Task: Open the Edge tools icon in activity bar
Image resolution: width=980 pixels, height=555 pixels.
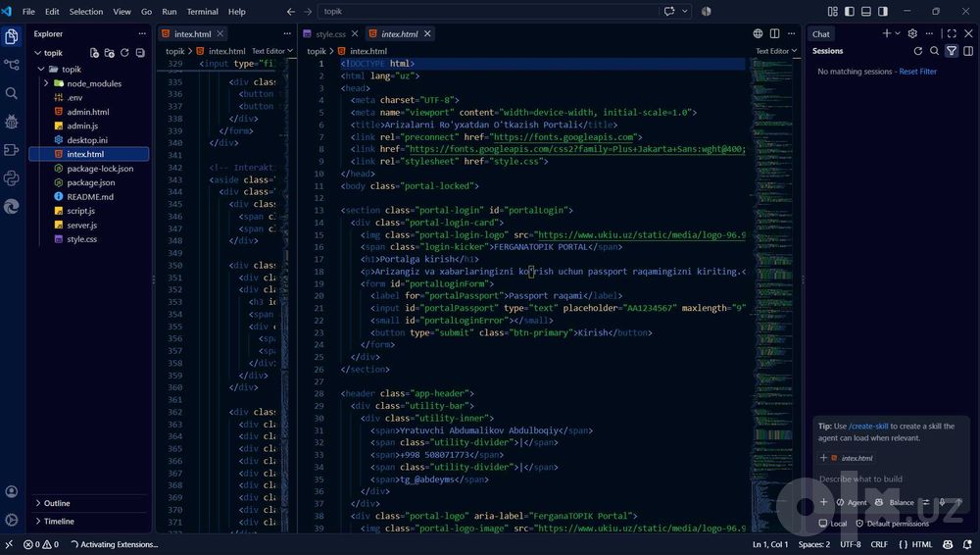Action: pos(11,207)
